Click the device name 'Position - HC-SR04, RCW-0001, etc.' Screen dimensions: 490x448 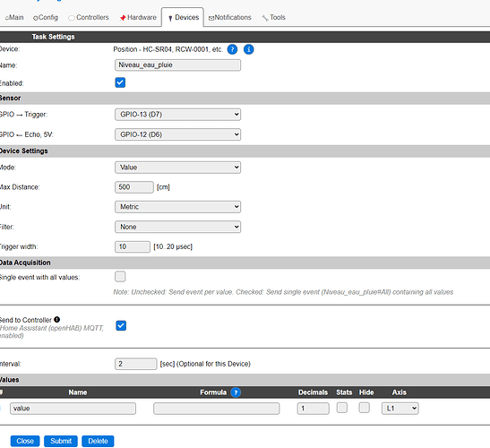[x=168, y=49]
